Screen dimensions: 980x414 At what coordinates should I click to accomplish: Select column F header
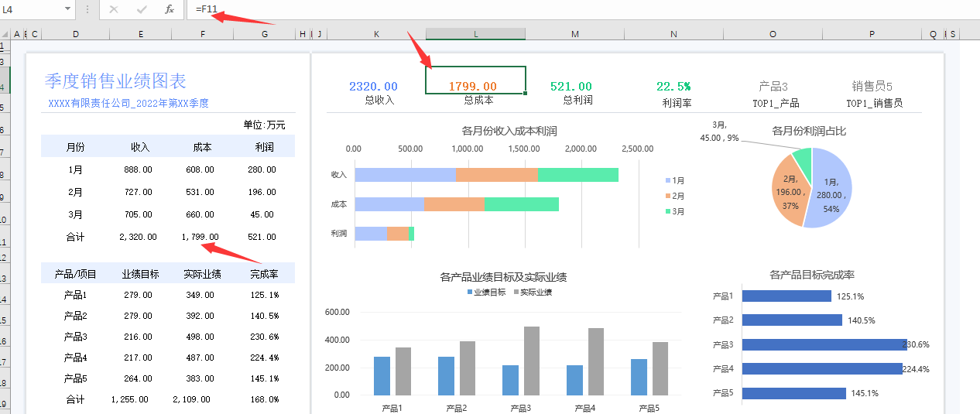click(202, 34)
